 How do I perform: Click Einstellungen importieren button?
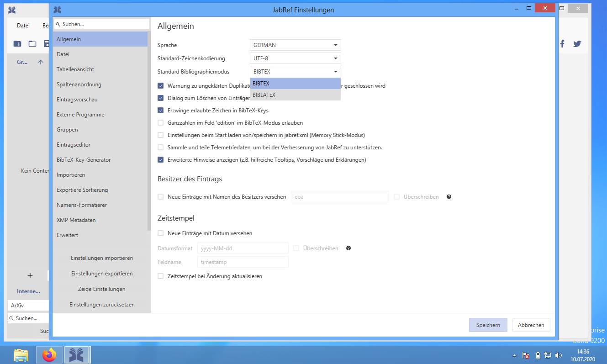click(x=102, y=258)
